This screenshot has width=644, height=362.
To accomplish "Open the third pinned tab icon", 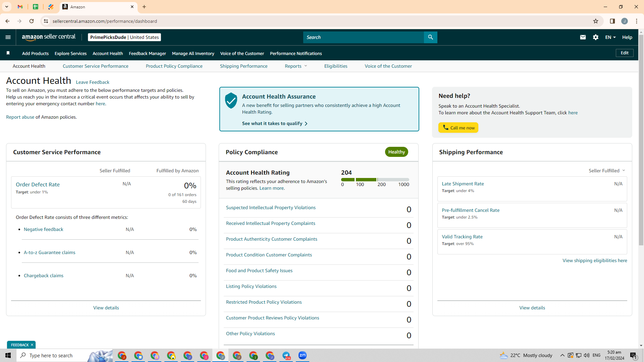I will pyautogui.click(x=51, y=7).
